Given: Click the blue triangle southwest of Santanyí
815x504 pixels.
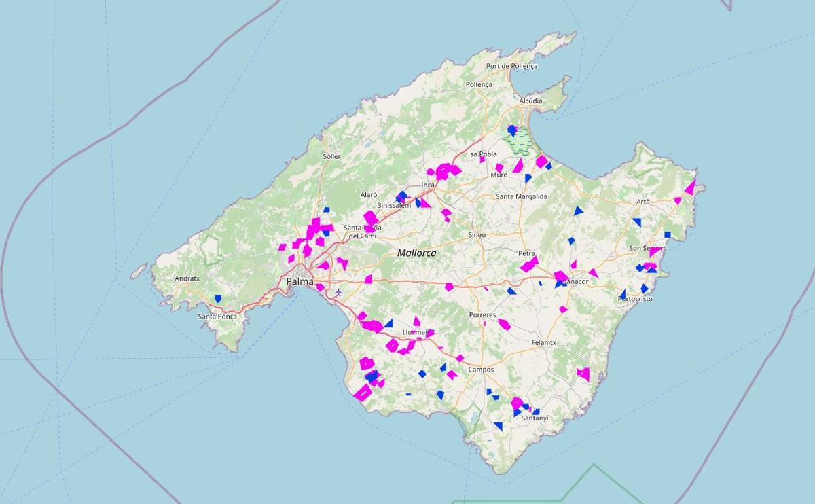Looking at the screenshot, I should [x=499, y=426].
